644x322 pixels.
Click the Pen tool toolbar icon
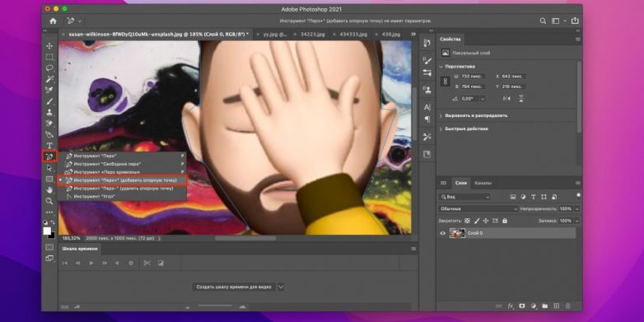49,156
